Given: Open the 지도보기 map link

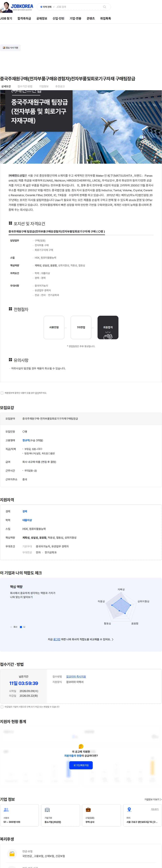Looking at the screenshot, I should tap(155, 809).
